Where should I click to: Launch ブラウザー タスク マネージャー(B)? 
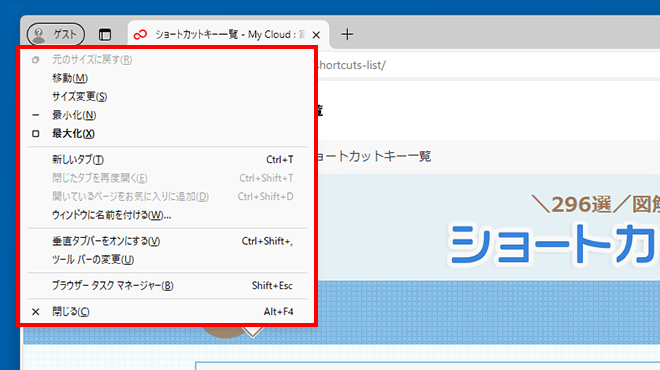coord(167,286)
